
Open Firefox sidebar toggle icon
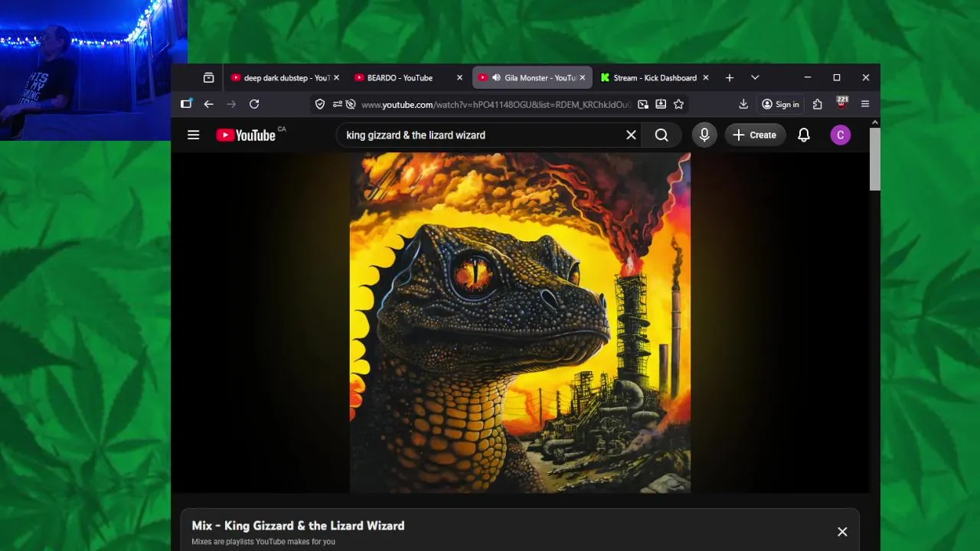[186, 104]
